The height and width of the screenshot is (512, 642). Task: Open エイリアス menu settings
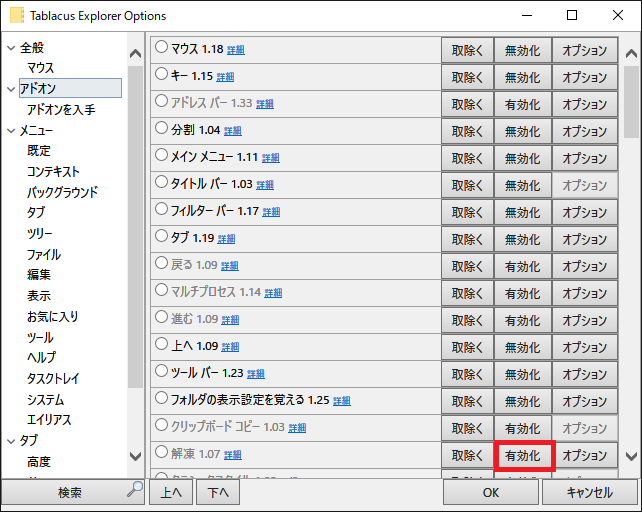(49, 420)
